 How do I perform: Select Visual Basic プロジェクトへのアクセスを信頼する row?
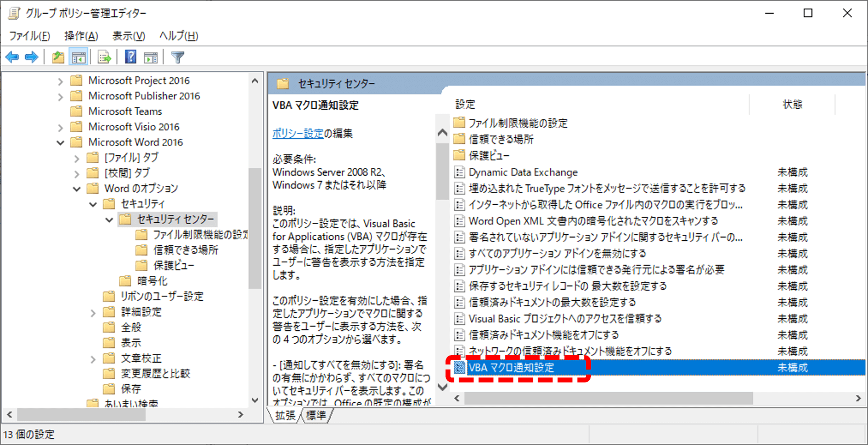[x=658, y=319]
